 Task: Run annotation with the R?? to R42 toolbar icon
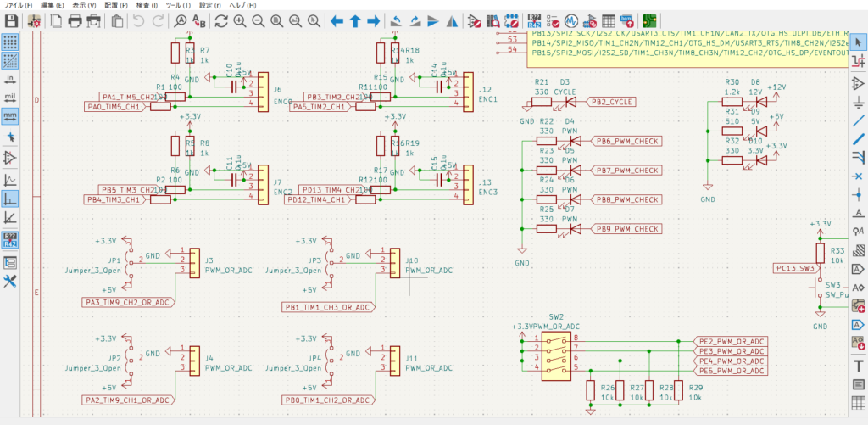click(x=534, y=20)
